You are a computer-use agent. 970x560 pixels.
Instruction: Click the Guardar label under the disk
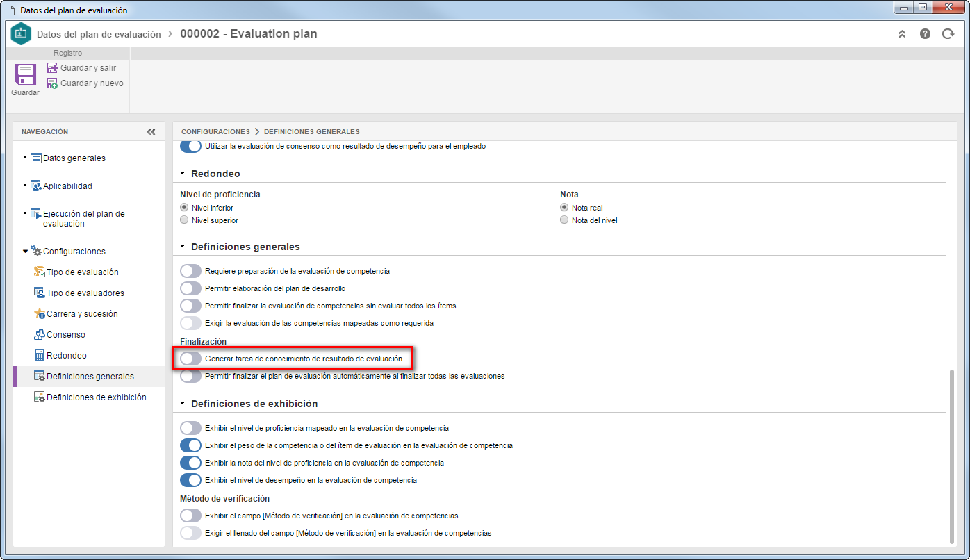26,92
